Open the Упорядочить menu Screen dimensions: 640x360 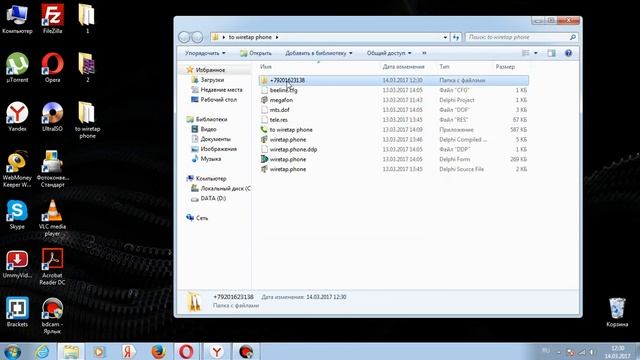pos(205,53)
